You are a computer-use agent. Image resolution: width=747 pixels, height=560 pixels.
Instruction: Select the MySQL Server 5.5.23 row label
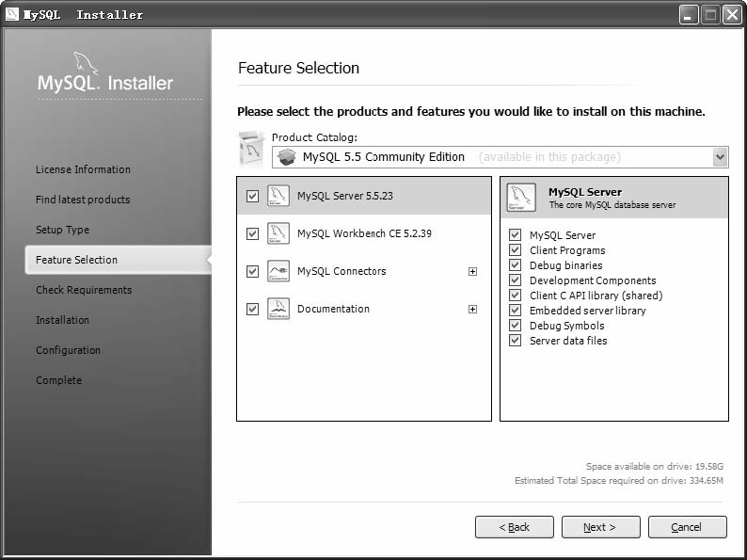[x=345, y=196]
